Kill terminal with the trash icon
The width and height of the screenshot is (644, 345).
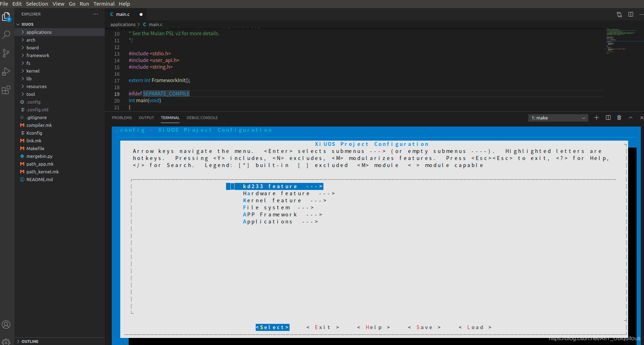pyautogui.click(x=619, y=118)
